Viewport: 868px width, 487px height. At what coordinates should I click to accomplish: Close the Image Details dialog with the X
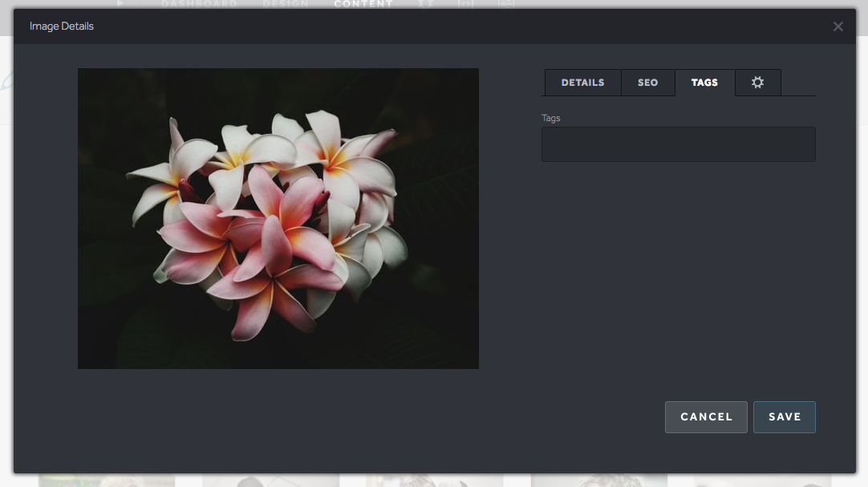838,26
